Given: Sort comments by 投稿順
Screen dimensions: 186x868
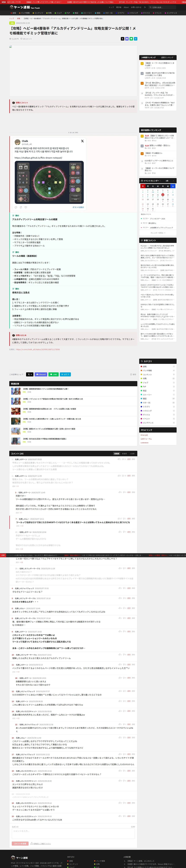Looking at the screenshot, I should [x=117, y=454].
